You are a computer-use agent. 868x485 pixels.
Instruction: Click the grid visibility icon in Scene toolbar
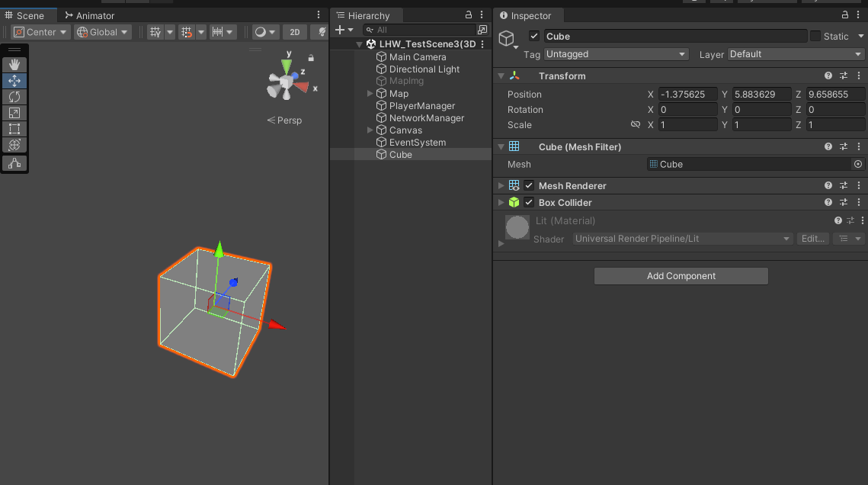[x=155, y=32]
